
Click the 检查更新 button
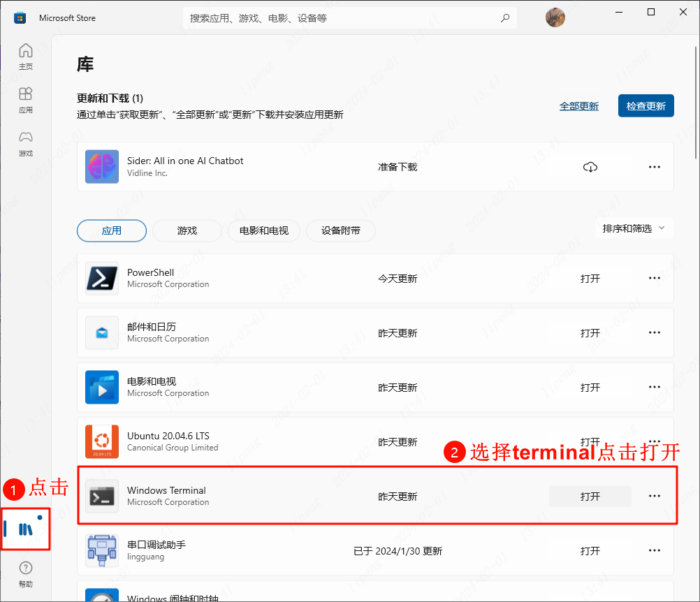click(x=646, y=105)
